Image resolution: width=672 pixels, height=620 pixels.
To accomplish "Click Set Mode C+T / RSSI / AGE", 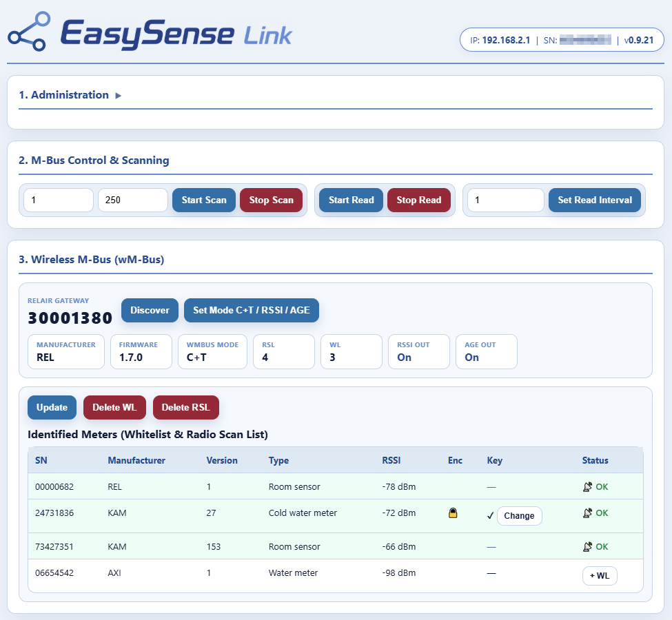I will click(251, 310).
